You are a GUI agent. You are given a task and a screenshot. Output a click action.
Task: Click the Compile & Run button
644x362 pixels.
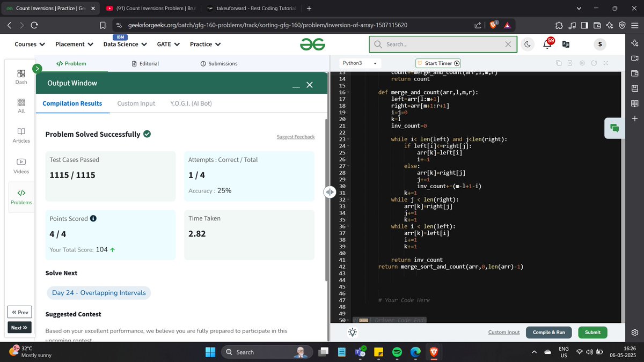pyautogui.click(x=548, y=333)
